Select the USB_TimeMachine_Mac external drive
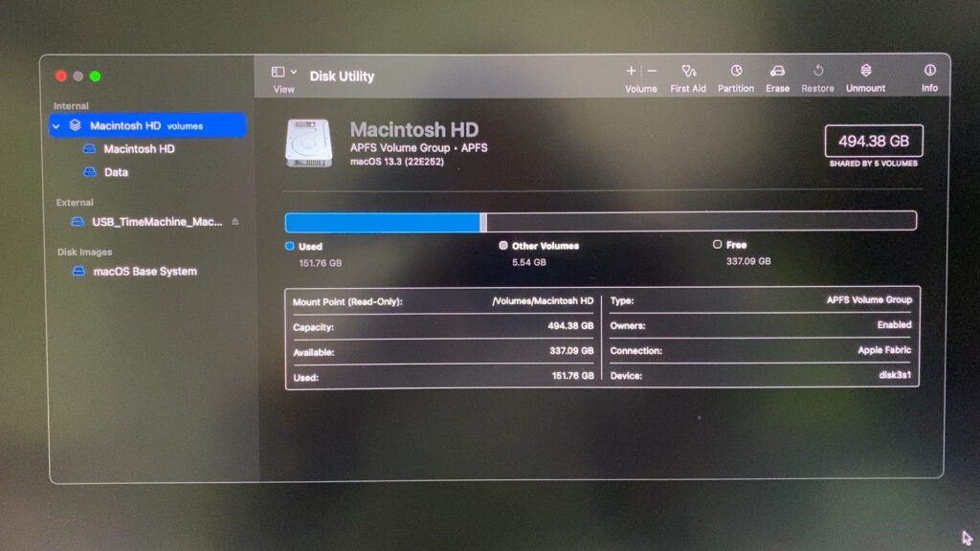Image resolution: width=980 pixels, height=551 pixels. (157, 222)
